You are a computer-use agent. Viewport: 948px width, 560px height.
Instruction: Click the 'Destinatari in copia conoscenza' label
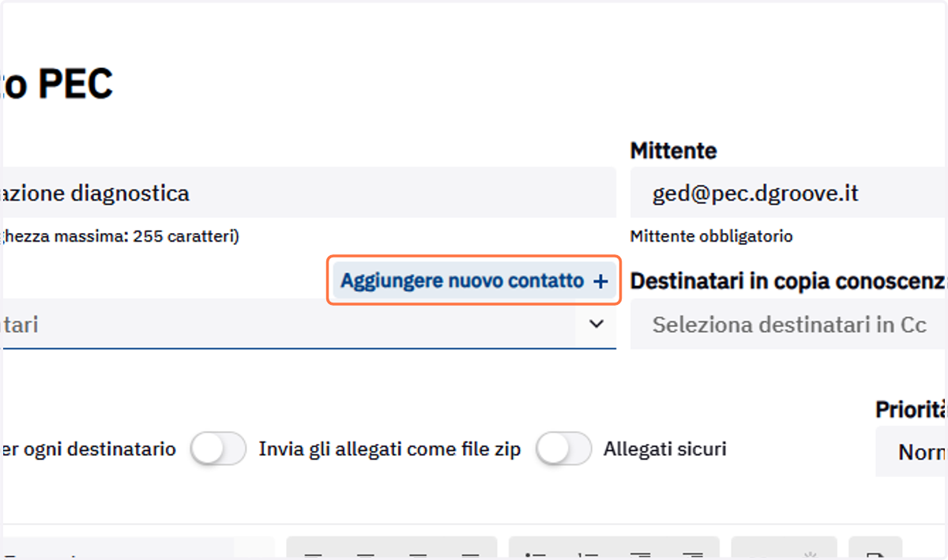789,280
